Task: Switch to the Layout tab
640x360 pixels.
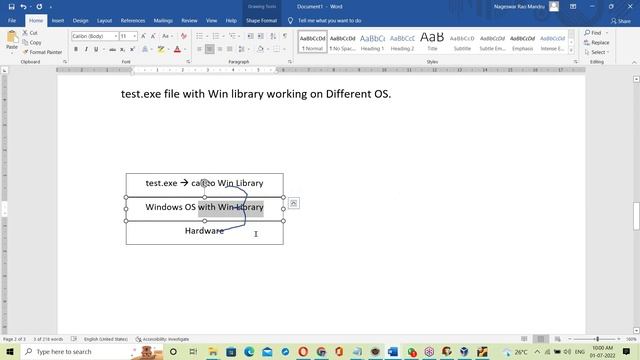Action: point(104,20)
